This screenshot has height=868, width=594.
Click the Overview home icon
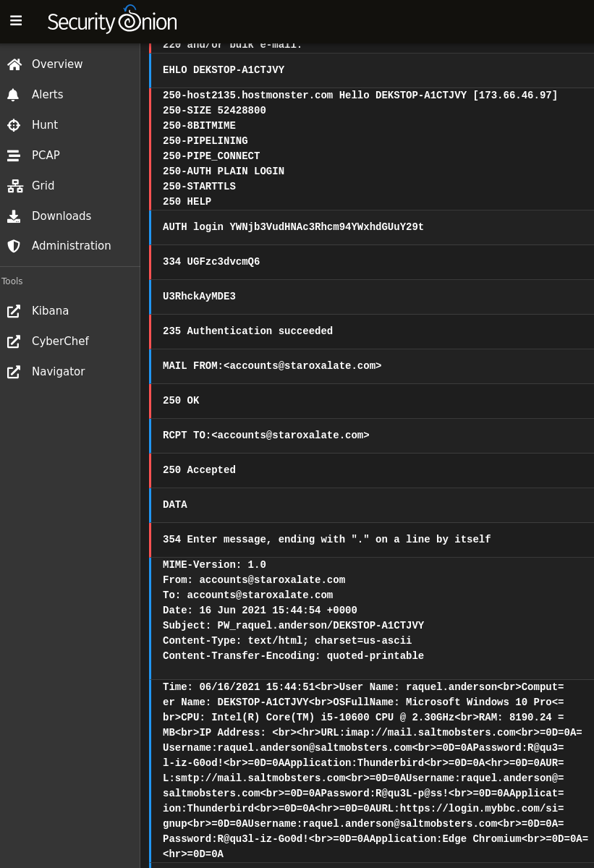click(14, 64)
